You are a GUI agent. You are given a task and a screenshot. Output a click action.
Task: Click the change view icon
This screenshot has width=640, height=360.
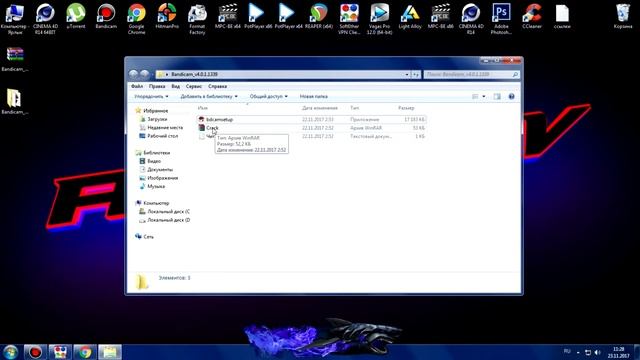(475, 96)
